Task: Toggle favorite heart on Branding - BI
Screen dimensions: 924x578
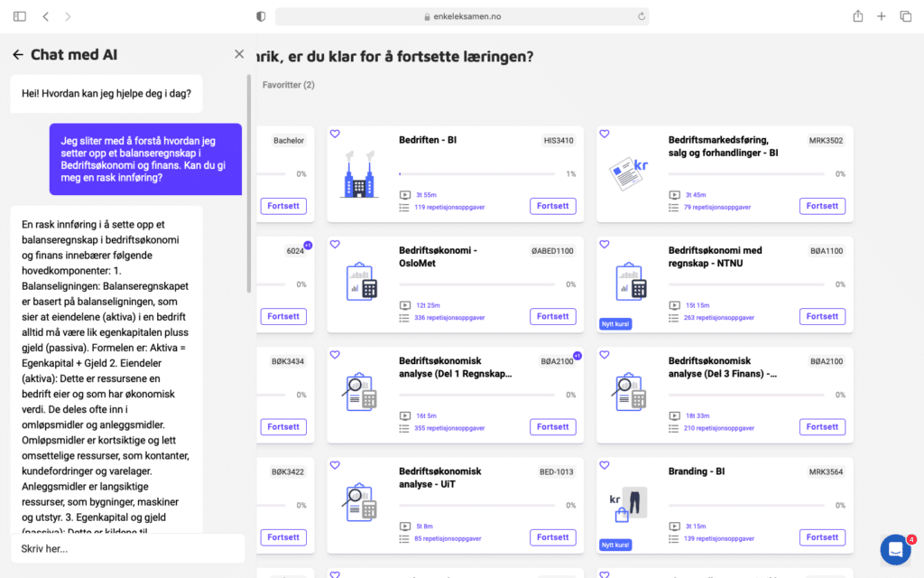Action: pyautogui.click(x=605, y=465)
